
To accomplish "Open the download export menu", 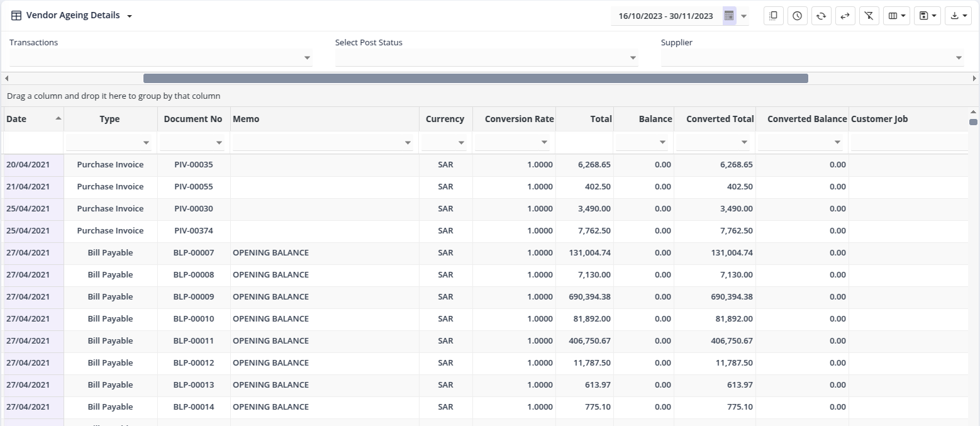I will [958, 16].
